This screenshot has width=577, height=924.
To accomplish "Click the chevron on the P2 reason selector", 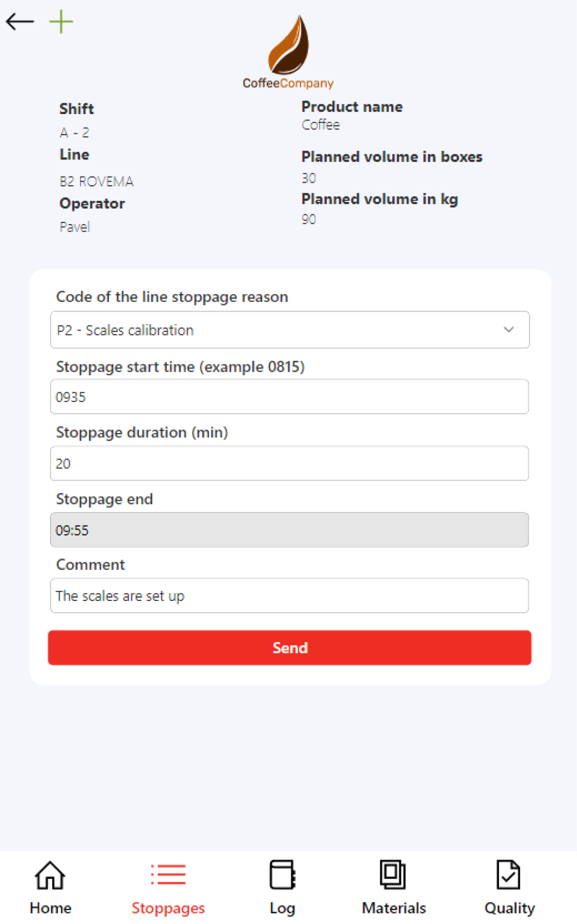I will (x=509, y=330).
